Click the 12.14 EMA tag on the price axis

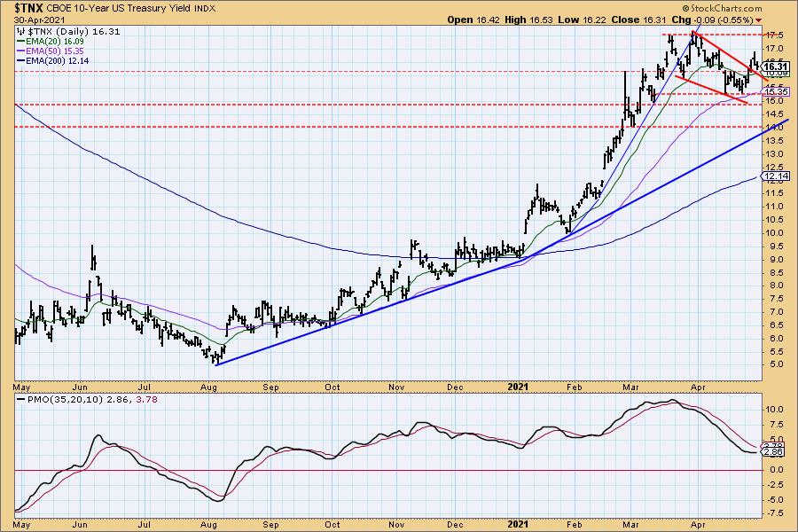[x=775, y=176]
